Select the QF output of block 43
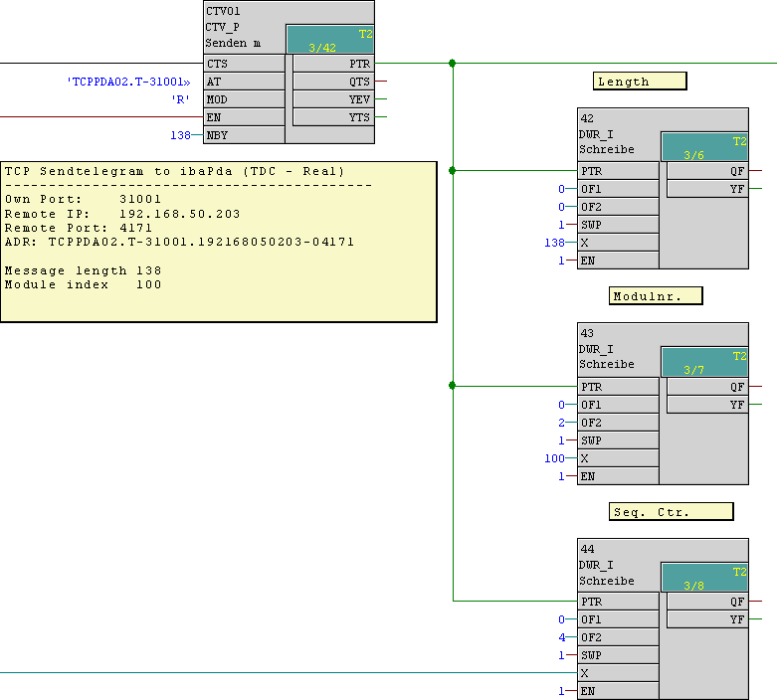Screen dimensions: 777x700 pyautogui.click(x=706, y=387)
